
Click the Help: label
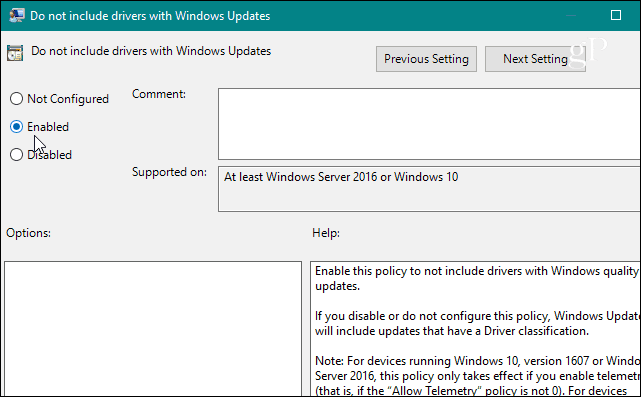(x=326, y=233)
